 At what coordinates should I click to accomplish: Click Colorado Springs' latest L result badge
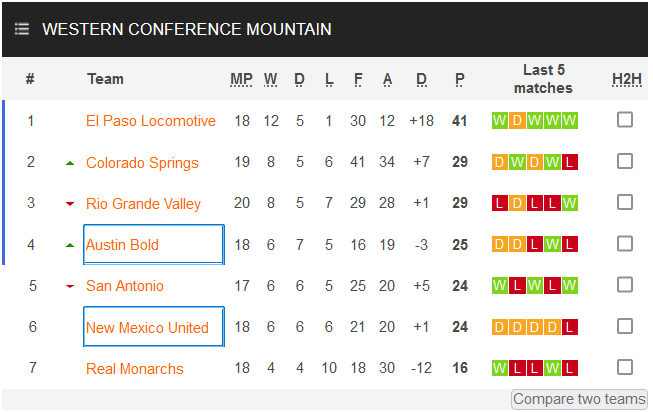(x=570, y=162)
